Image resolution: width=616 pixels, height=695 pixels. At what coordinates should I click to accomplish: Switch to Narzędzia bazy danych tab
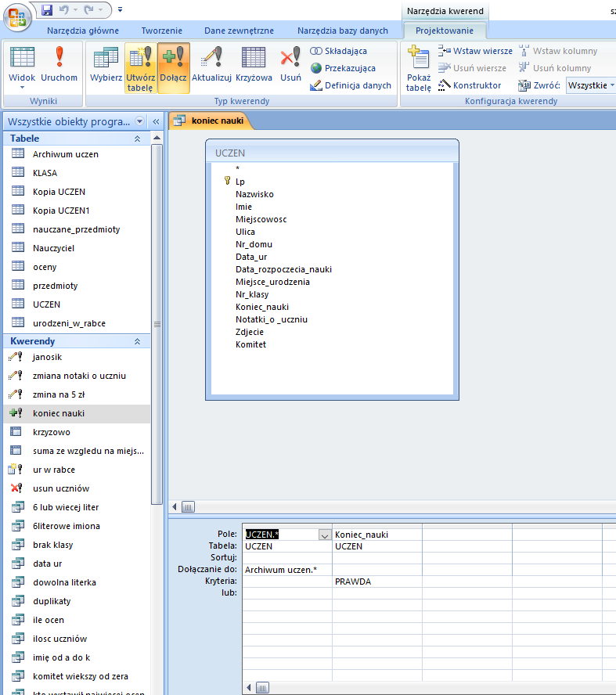(x=342, y=31)
